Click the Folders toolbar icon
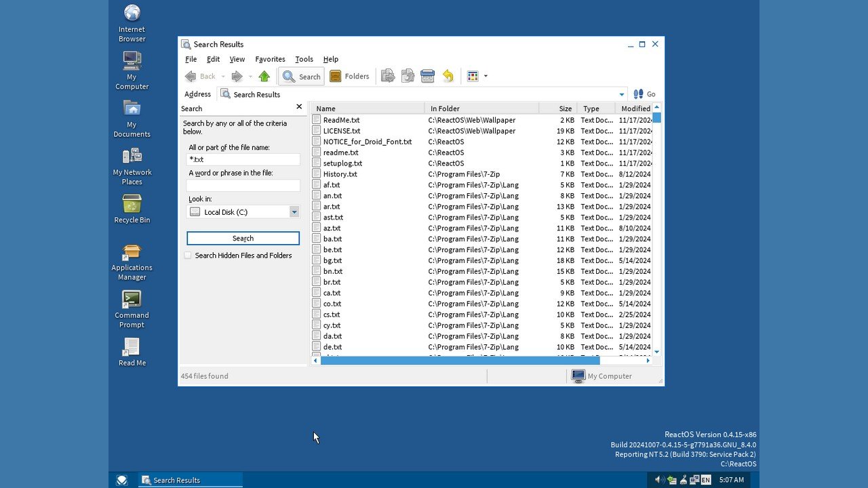868x488 pixels. click(x=350, y=76)
